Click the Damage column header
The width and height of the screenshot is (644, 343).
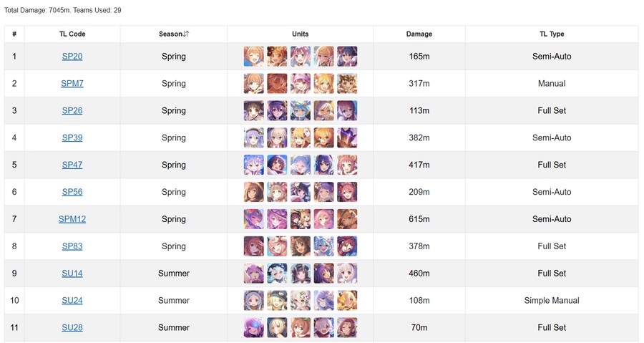point(419,34)
